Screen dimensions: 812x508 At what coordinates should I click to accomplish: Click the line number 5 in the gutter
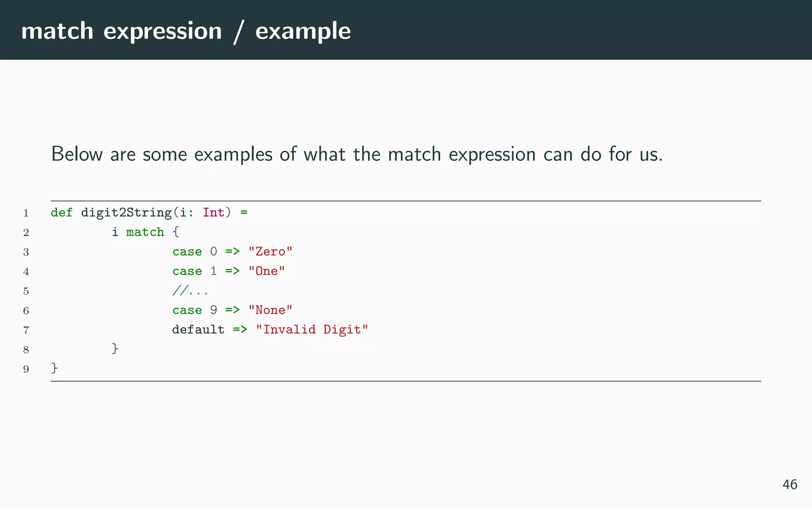(x=26, y=291)
